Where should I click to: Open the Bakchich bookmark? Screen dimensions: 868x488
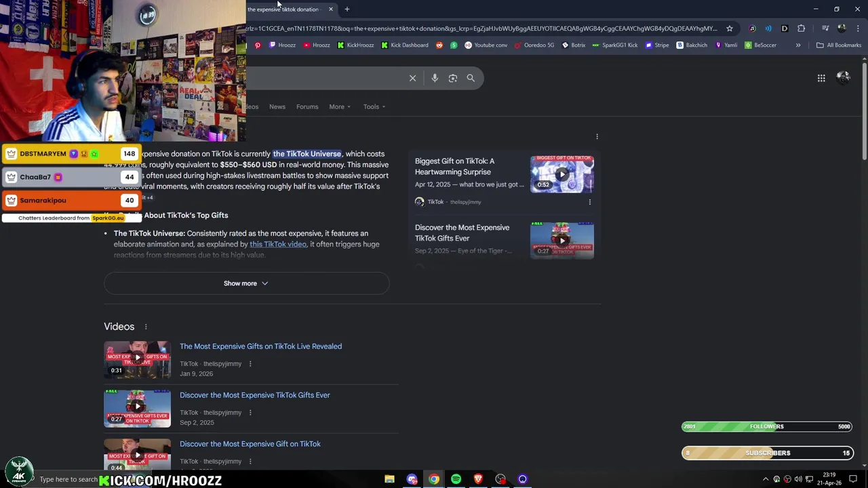(x=692, y=45)
